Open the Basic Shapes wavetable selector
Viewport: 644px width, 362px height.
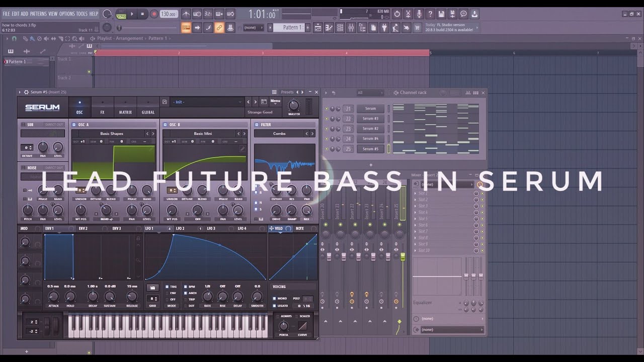pos(111,134)
